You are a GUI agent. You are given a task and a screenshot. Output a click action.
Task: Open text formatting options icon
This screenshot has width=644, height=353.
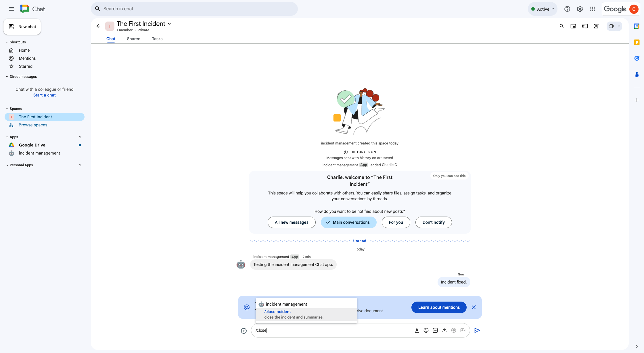coord(417,330)
